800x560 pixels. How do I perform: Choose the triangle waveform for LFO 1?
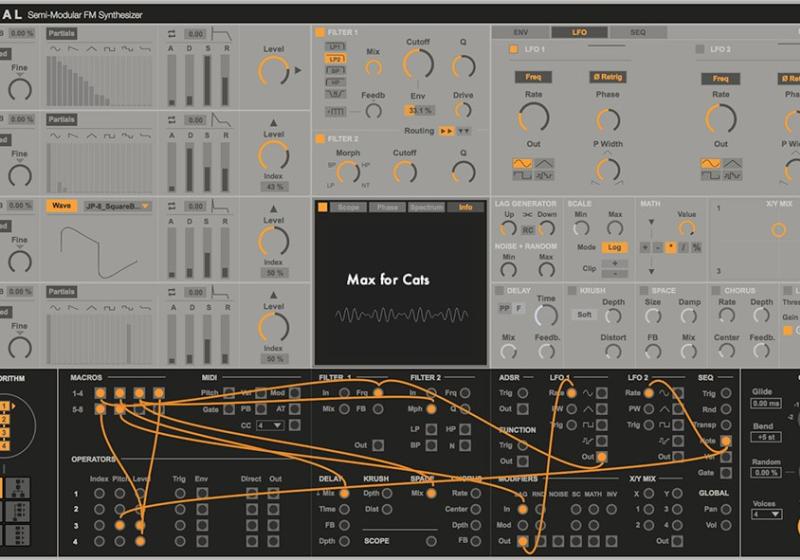coord(542,162)
